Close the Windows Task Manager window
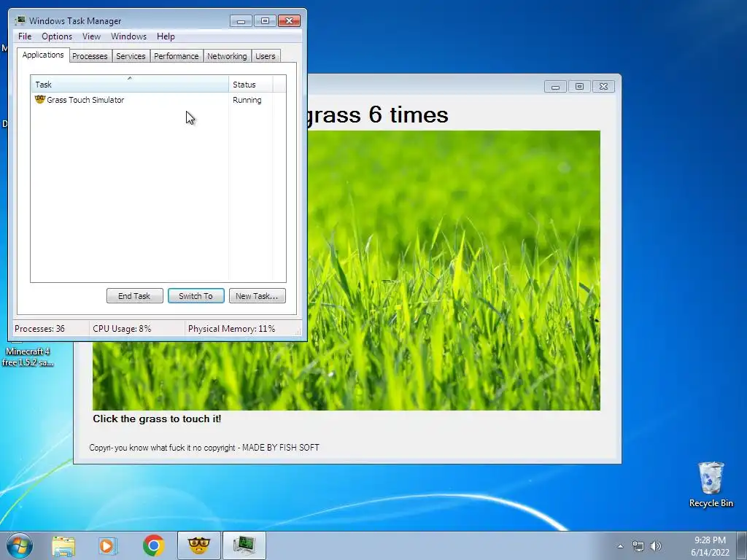 pos(289,21)
